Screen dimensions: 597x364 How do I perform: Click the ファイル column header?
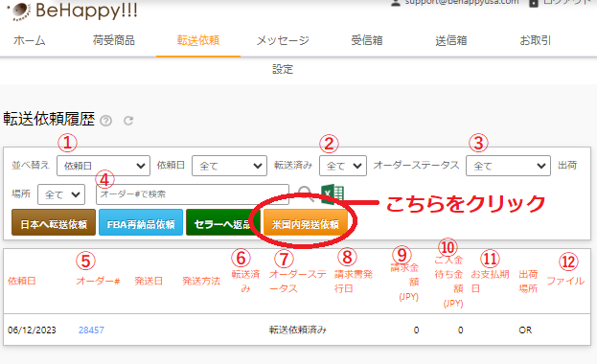click(565, 281)
